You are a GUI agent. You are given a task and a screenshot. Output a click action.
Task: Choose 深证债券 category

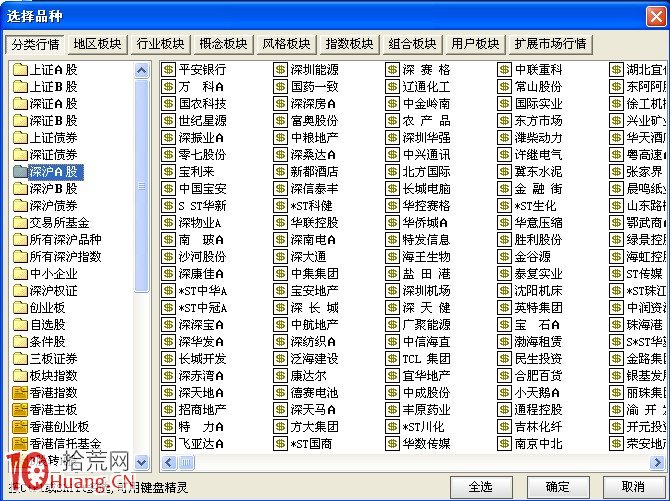[x=53, y=155]
